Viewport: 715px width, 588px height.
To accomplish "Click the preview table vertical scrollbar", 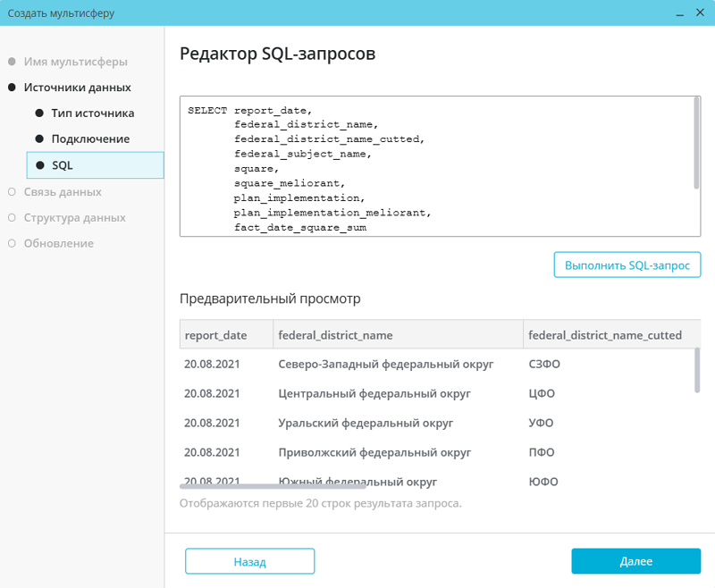I will (x=696, y=370).
